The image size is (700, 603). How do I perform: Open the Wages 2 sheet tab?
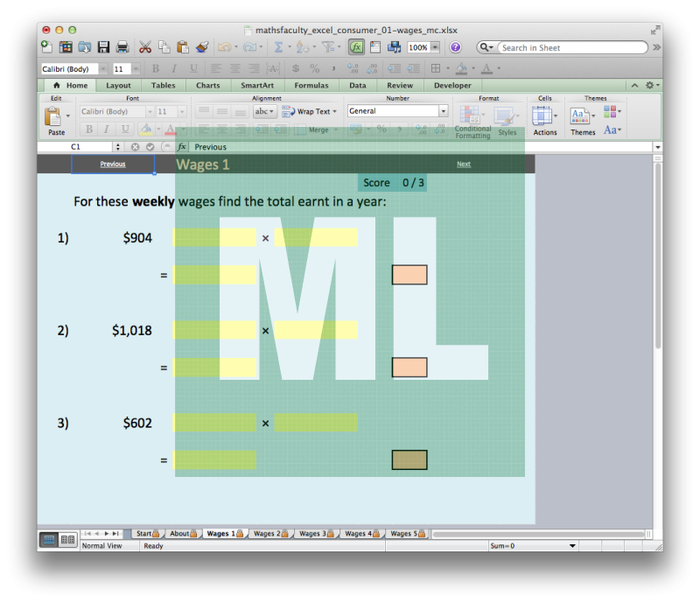coord(267,533)
